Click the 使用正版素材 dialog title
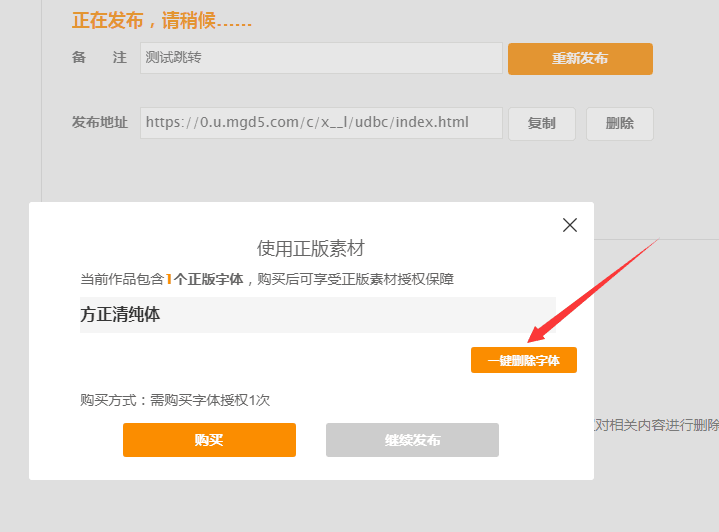 [x=310, y=248]
